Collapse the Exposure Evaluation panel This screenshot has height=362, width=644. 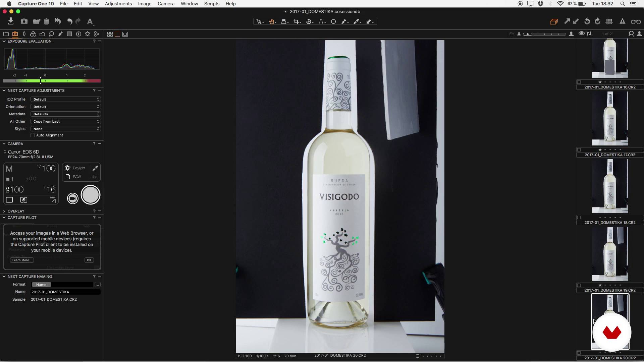[x=4, y=41]
